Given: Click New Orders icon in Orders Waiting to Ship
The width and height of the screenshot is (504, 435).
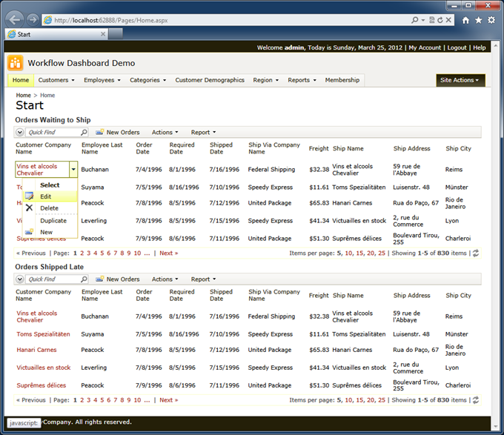Looking at the screenshot, I should pyautogui.click(x=100, y=132).
